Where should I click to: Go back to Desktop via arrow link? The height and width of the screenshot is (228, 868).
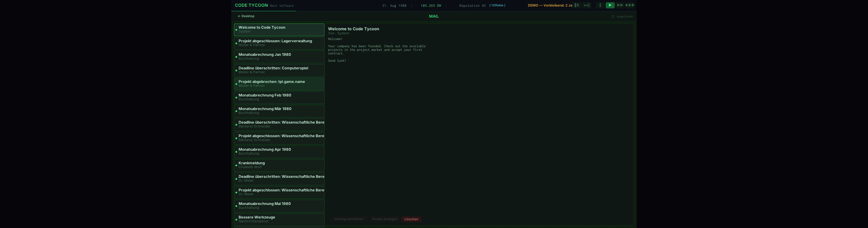[246, 16]
